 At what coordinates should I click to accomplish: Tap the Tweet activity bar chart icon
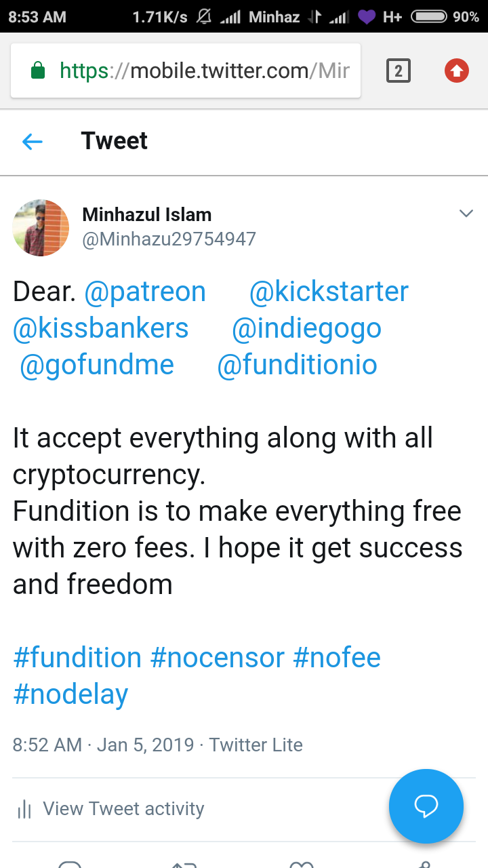(x=24, y=809)
